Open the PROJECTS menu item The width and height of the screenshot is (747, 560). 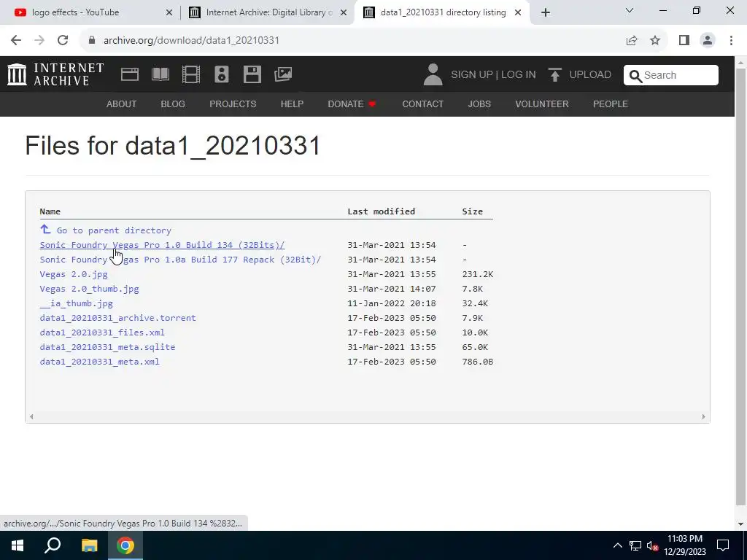click(233, 104)
